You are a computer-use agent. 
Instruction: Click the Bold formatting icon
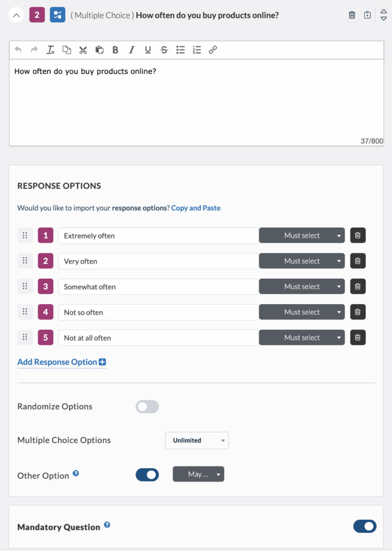click(x=115, y=50)
